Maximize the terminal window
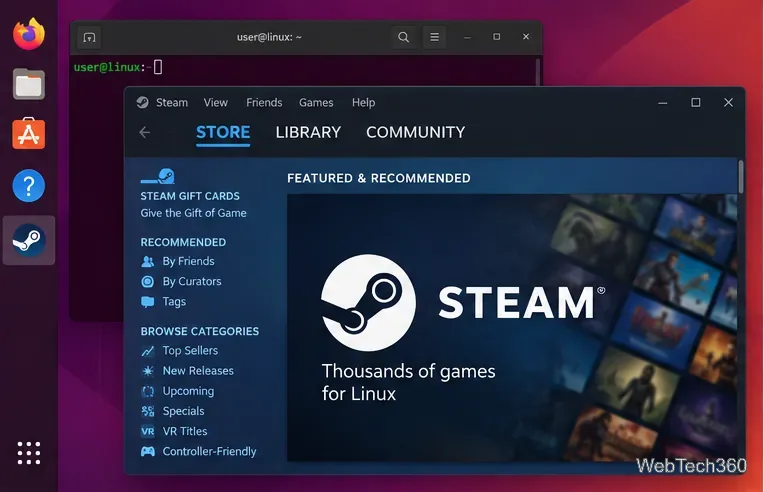Screen dimensions: 764x492 tap(497, 37)
